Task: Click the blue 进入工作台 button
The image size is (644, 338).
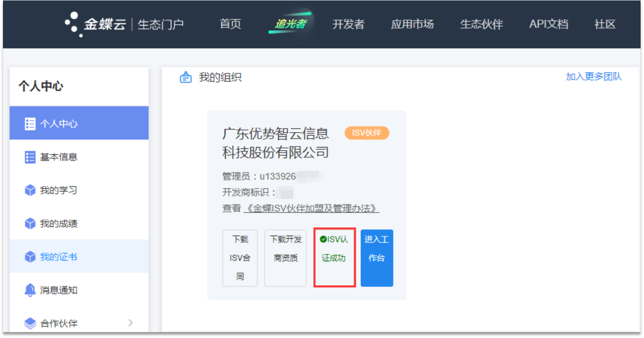Action: [377, 258]
